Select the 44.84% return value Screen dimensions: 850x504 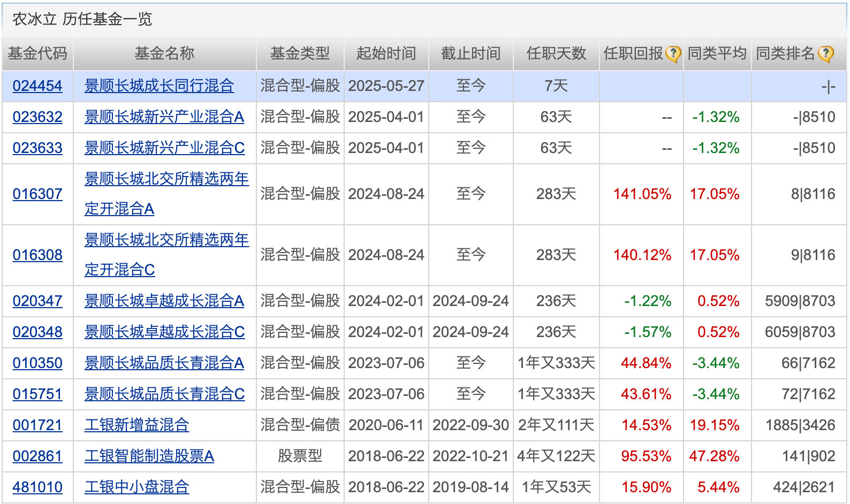click(646, 363)
